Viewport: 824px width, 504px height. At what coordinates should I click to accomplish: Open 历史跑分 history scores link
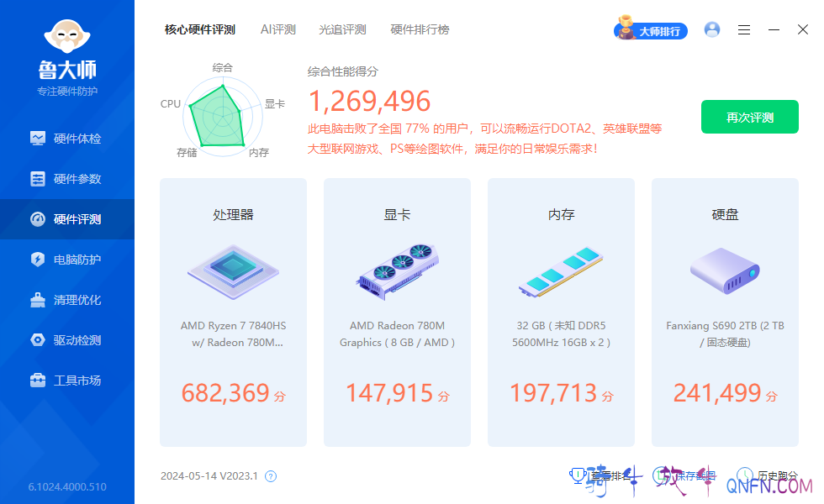(x=769, y=476)
